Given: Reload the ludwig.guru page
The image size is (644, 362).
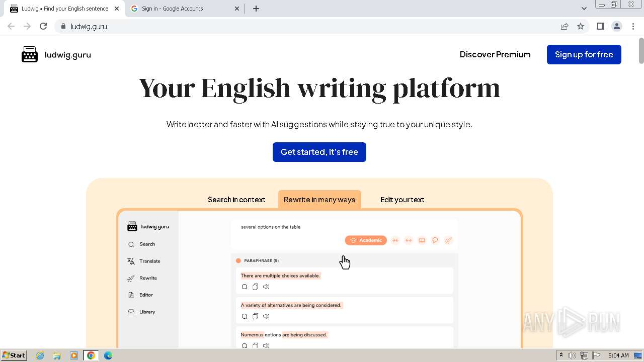Looking at the screenshot, I should 43,26.
